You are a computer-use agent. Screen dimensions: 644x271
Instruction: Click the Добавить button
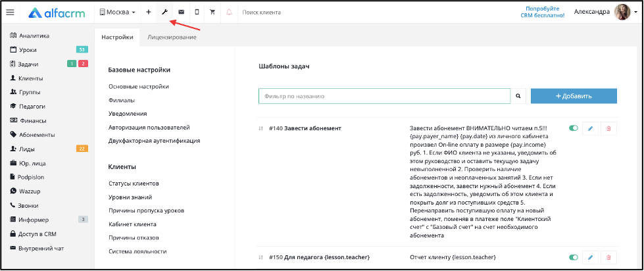pyautogui.click(x=574, y=96)
